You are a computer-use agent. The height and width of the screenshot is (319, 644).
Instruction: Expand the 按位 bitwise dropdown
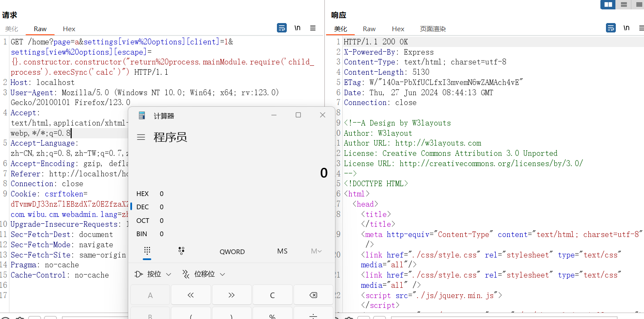[153, 274]
